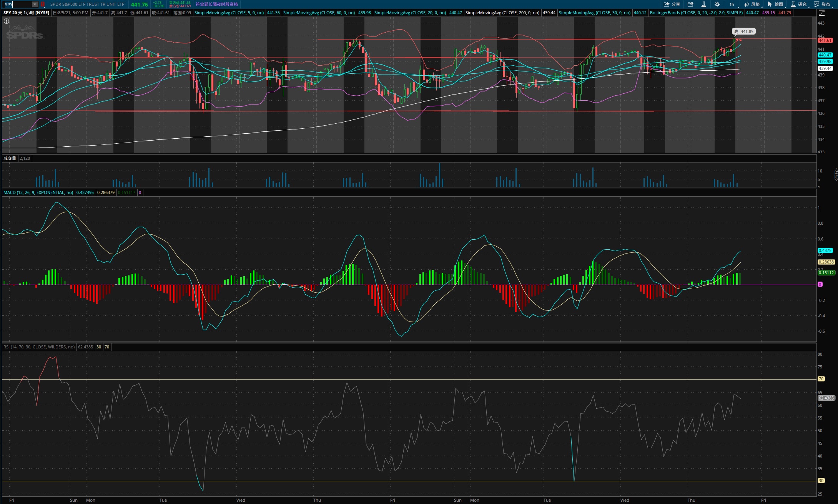This screenshot has width=838, height=504.
Task: Click the drawing cursor arrow icon
Action: coord(770,4)
